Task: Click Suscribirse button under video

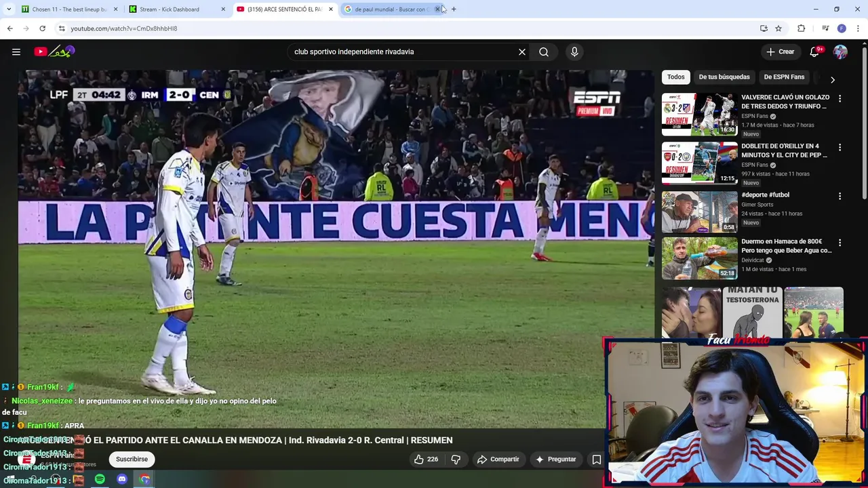Action: 132,459
